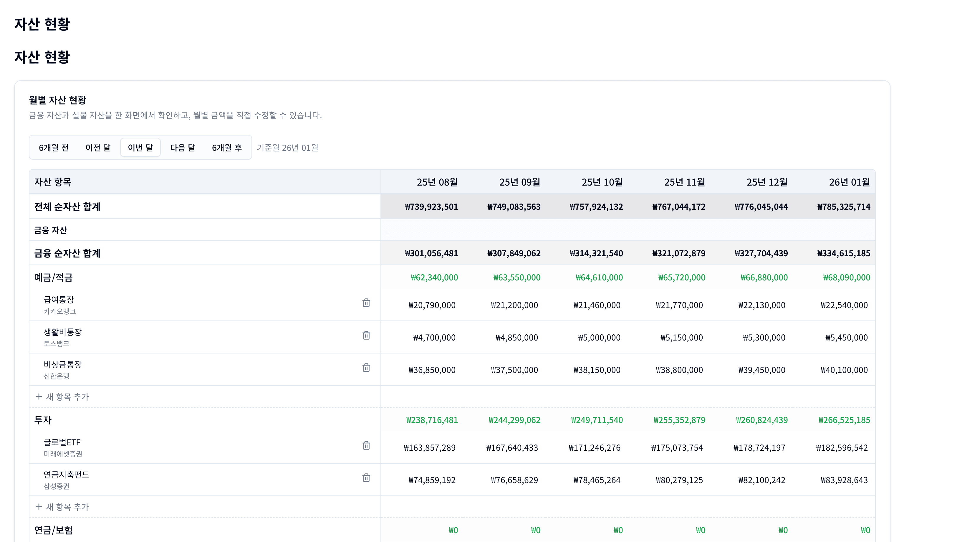This screenshot has height=542, width=980.
Task: Delete the 급여통장 (카카오뱅크) item via trash icon
Action: 366,303
